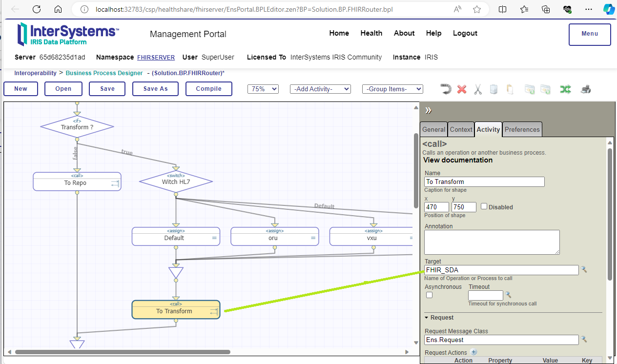Collapse the Request section
Screen dimensions: 617x364
(x=428, y=318)
